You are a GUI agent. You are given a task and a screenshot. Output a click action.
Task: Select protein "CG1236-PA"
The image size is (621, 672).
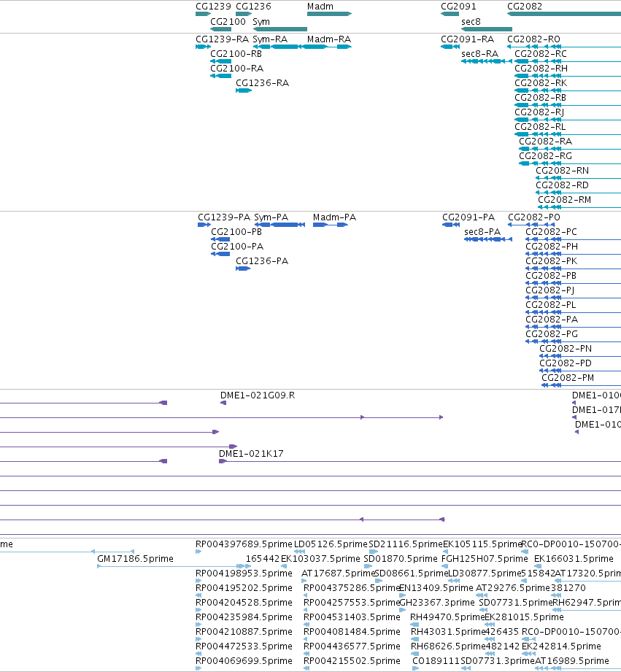point(262,261)
